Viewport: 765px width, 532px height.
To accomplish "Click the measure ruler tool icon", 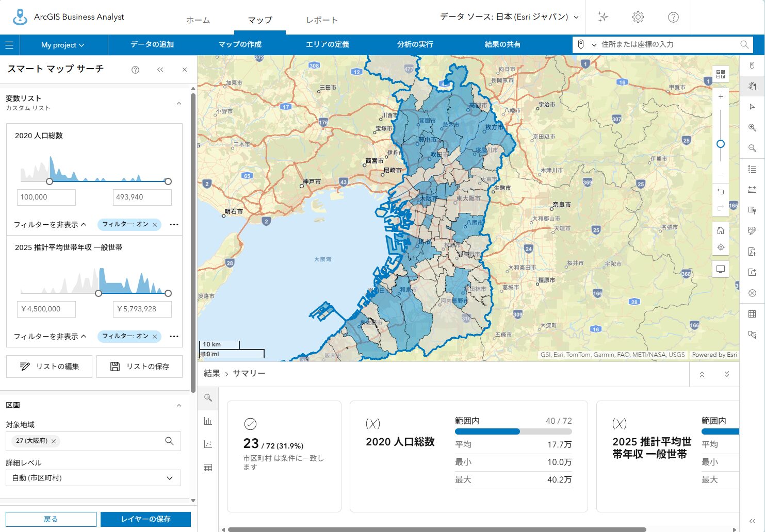I will point(752,190).
